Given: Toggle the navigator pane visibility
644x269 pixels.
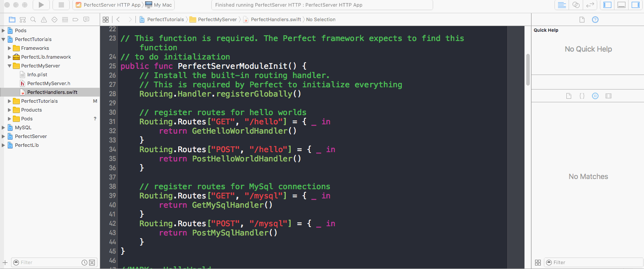Looking at the screenshot, I should [607, 5].
